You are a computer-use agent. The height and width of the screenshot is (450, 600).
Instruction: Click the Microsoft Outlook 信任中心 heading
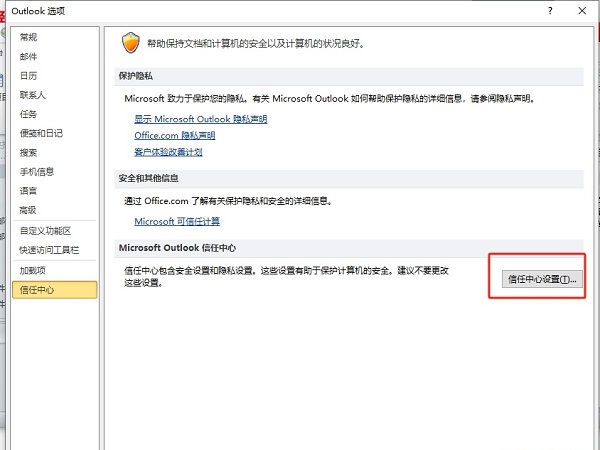[x=177, y=248]
